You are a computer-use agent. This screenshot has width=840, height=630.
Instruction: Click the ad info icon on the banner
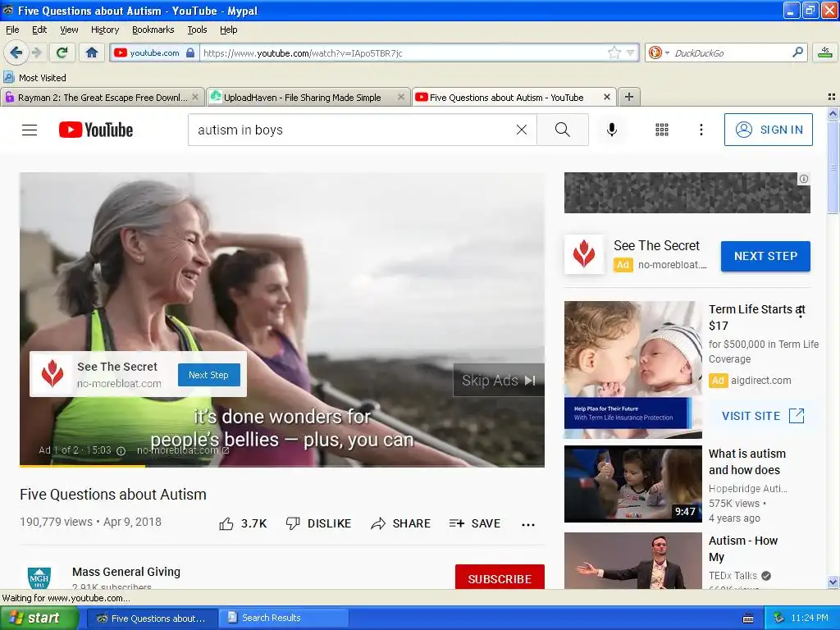pyautogui.click(x=804, y=179)
